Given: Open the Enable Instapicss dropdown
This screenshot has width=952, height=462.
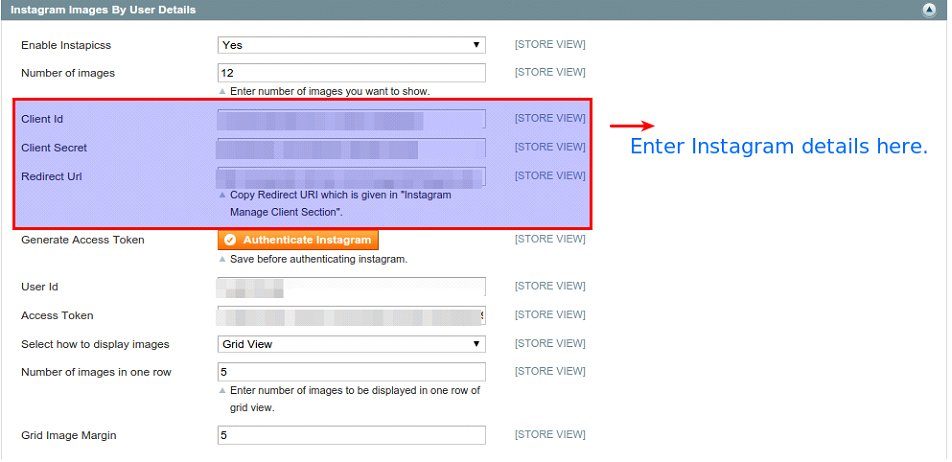Looking at the screenshot, I should point(352,45).
